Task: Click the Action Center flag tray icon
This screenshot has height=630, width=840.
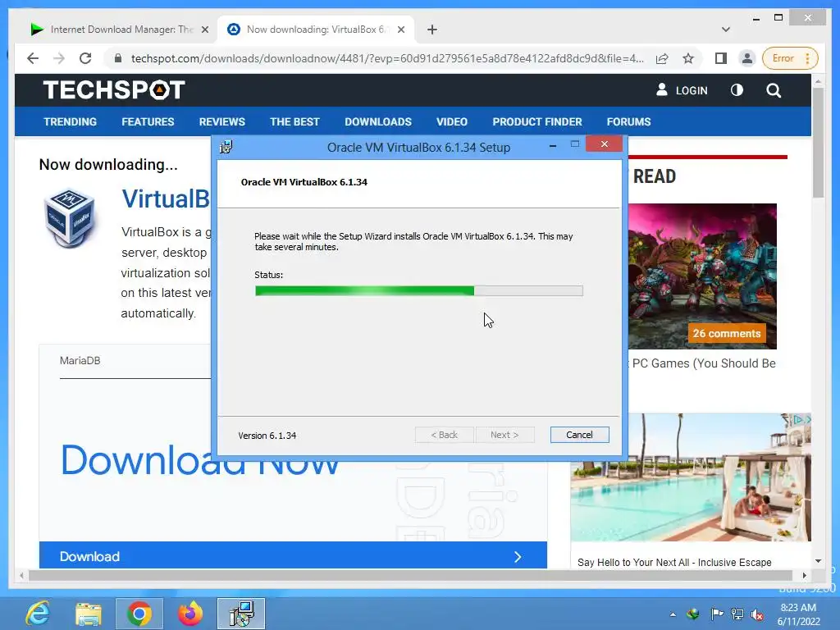Action: pos(716,614)
